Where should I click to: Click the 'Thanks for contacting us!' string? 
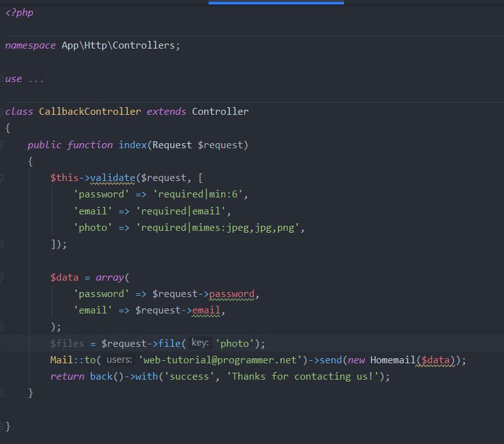[302, 377]
